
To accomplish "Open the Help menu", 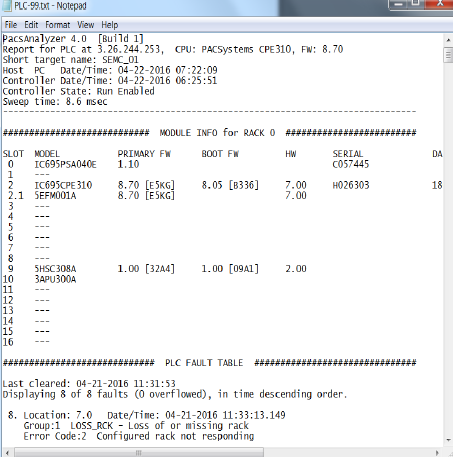I will pos(110,25).
